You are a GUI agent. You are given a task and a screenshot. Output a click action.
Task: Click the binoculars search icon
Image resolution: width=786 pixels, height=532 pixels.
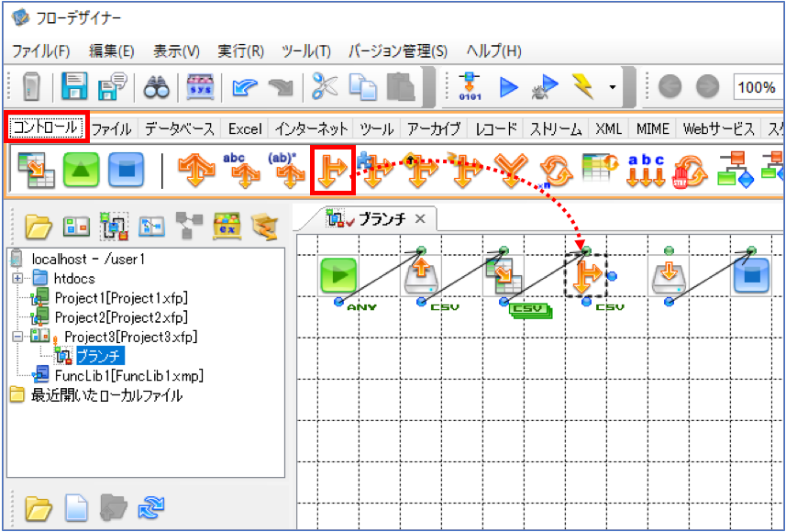(x=156, y=88)
